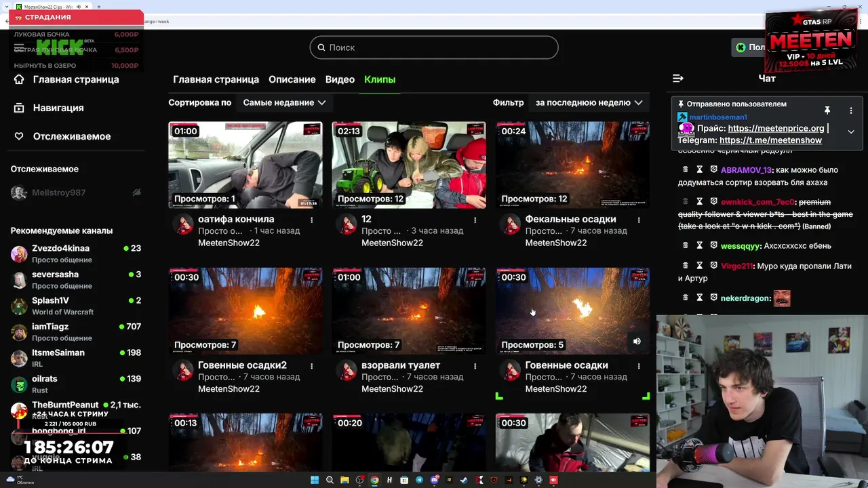Delete nekerdragon's message using trash icon
The width and height of the screenshot is (868, 488).
pyautogui.click(x=685, y=298)
